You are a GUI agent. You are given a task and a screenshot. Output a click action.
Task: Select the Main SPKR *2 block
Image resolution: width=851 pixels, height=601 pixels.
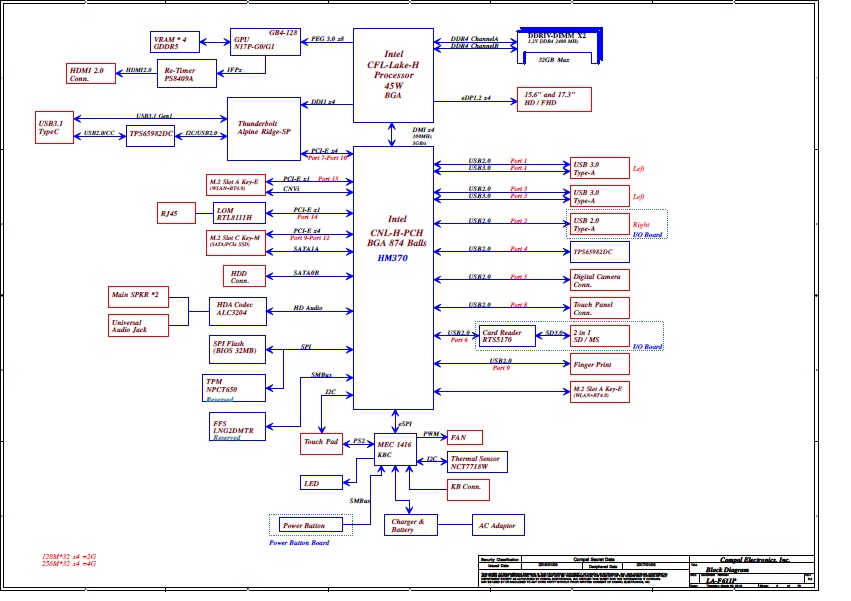click(x=138, y=297)
